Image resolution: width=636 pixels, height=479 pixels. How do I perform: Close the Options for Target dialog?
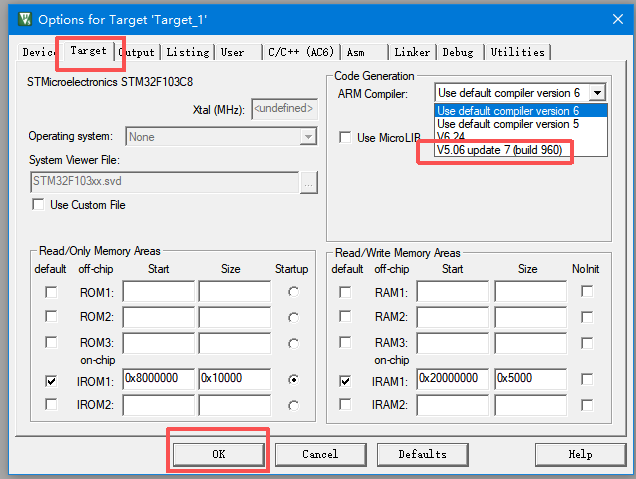click(x=617, y=19)
